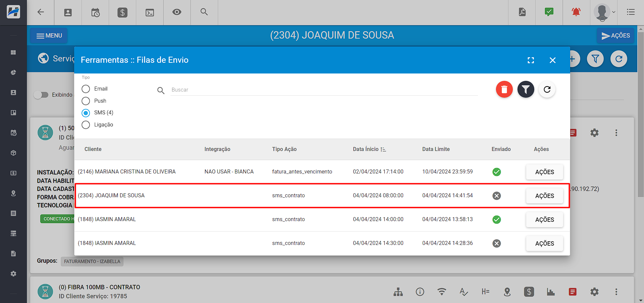
Task: Open wifi icon for FIBRA 100MB service
Action: (442, 292)
